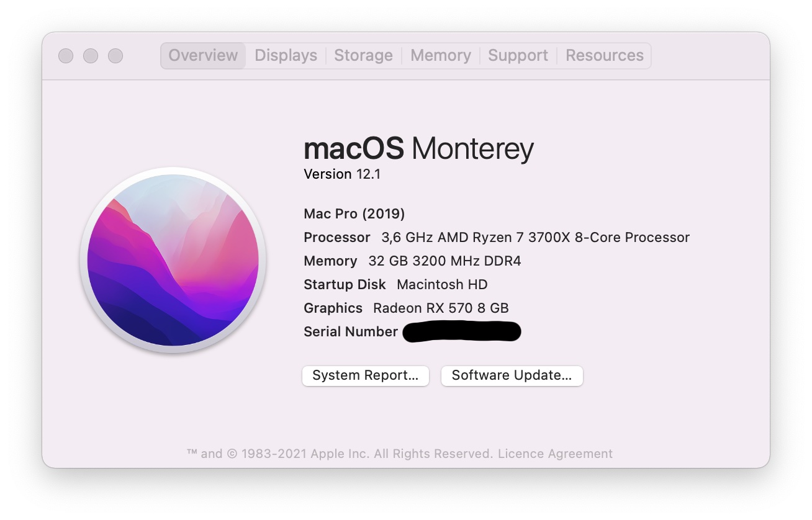Click the window zoom button
812x520 pixels.
coord(115,56)
